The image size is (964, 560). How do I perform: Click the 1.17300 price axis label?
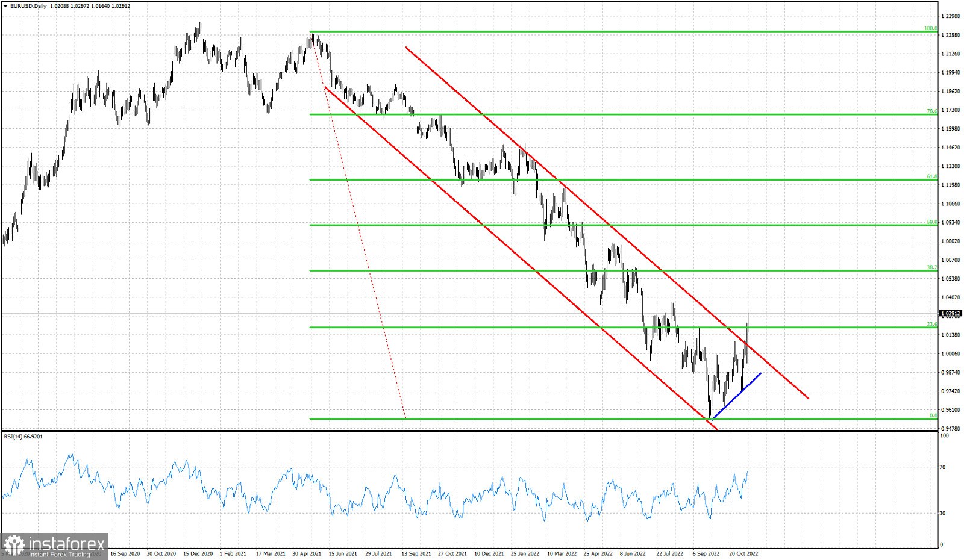pos(950,110)
